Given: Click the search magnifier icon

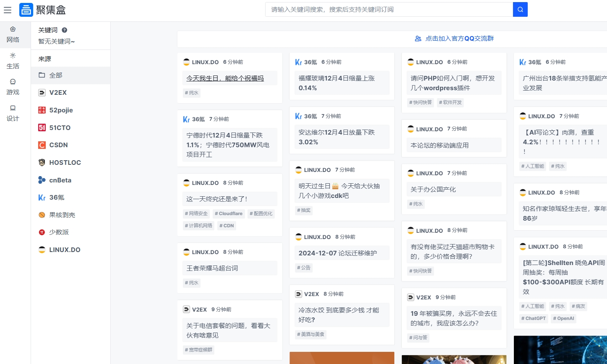Looking at the screenshot, I should coord(520,9).
